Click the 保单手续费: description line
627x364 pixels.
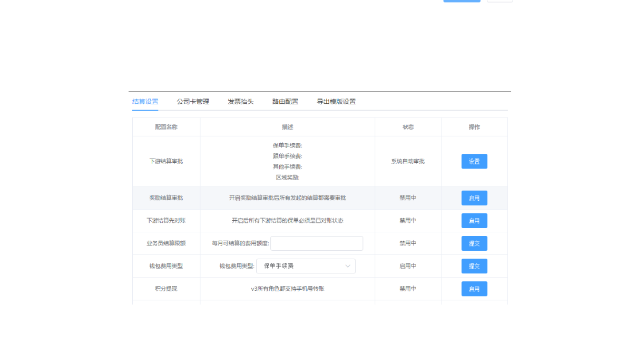tap(288, 145)
